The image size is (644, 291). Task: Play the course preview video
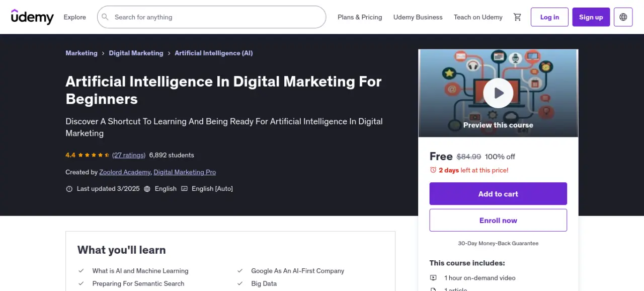point(498,93)
